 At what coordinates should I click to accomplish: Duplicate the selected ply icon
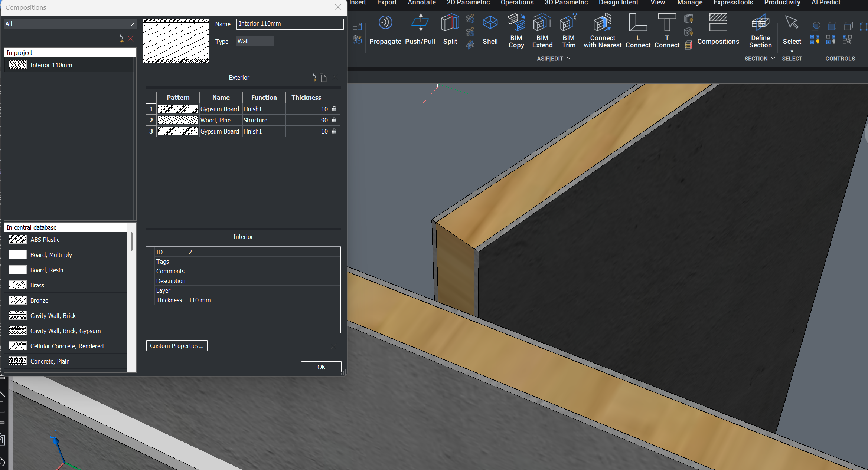pyautogui.click(x=324, y=78)
